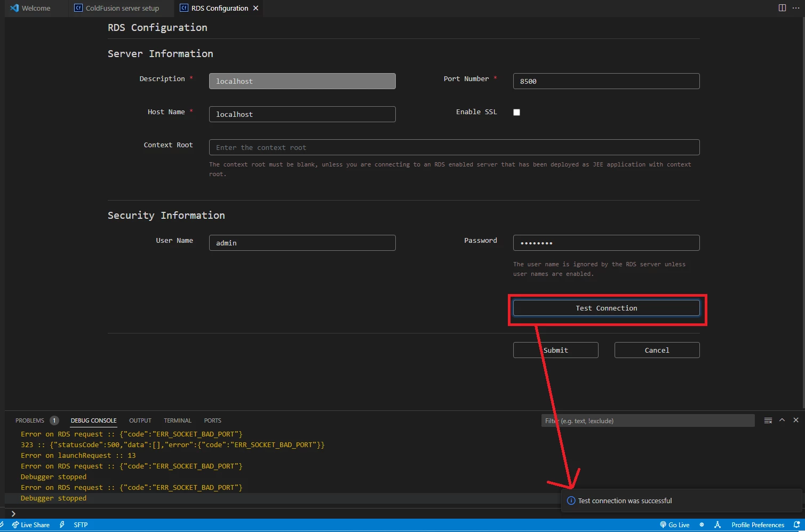
Task: Open the Problems panel tab
Action: tap(30, 420)
